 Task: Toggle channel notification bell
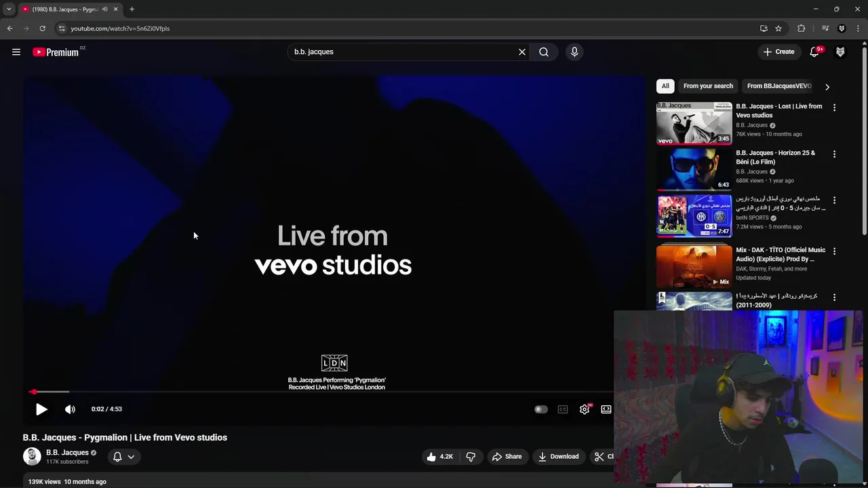[117, 457]
